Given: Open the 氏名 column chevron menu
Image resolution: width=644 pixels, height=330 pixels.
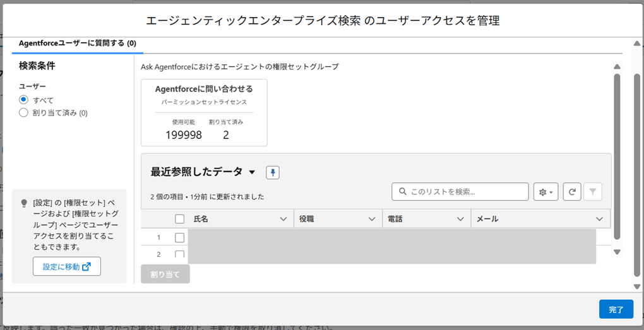Looking at the screenshot, I should tap(283, 219).
